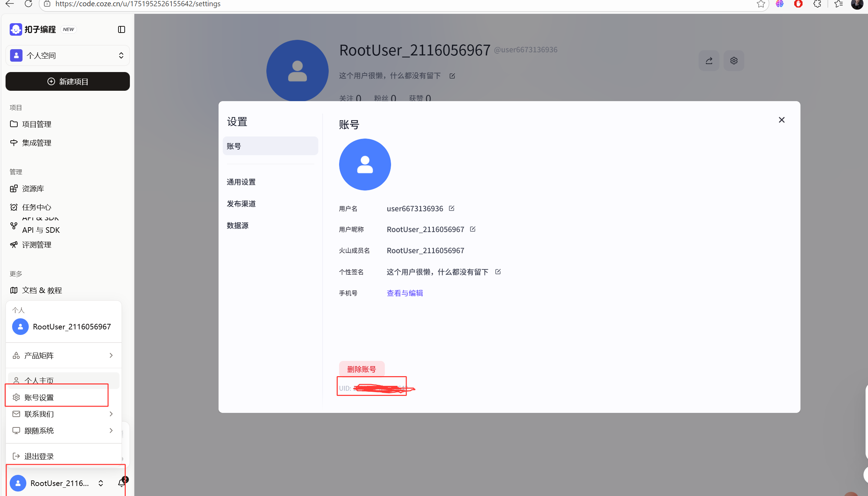Image resolution: width=868 pixels, height=496 pixels.
Task: Click the browser profile avatar in the toolbar
Action: click(857, 4)
